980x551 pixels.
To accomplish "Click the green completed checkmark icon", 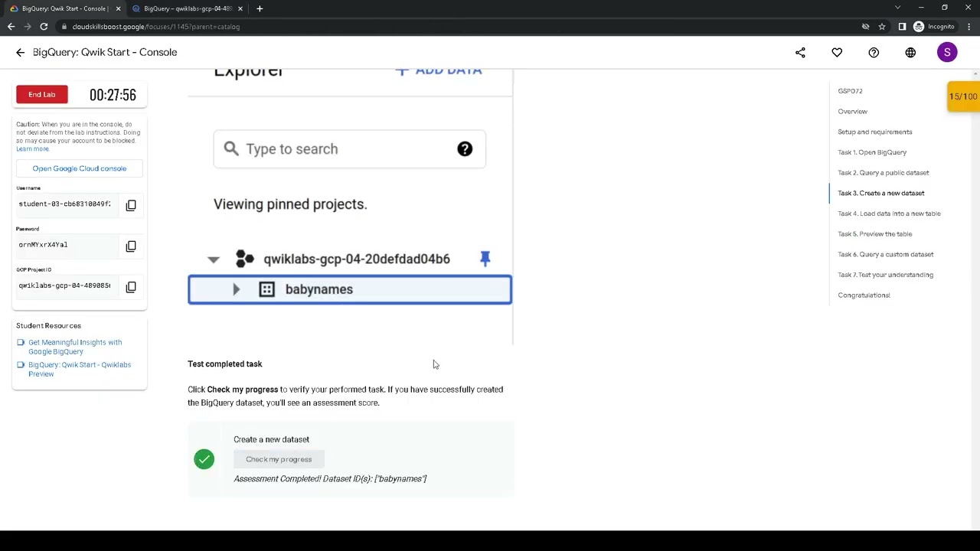I will (x=204, y=458).
